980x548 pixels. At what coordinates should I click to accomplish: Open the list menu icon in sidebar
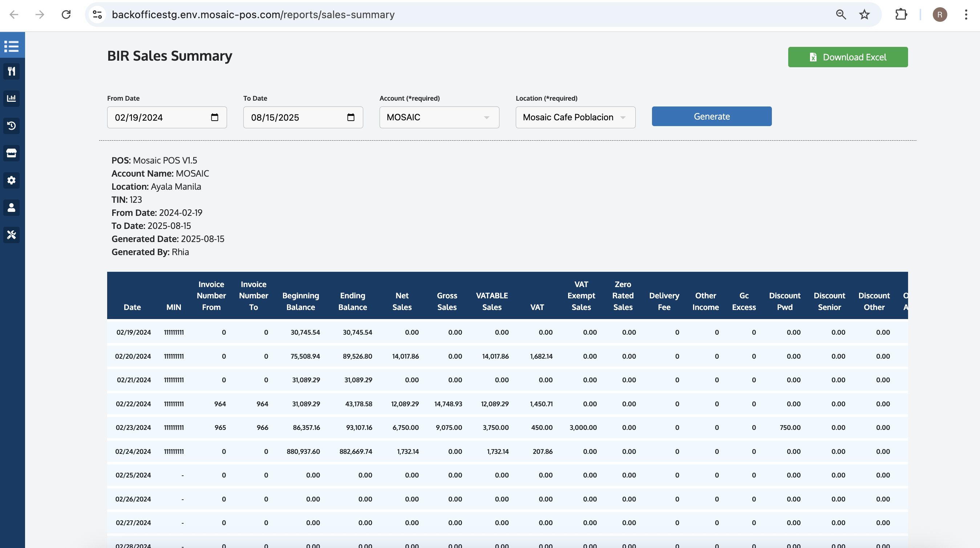click(12, 47)
